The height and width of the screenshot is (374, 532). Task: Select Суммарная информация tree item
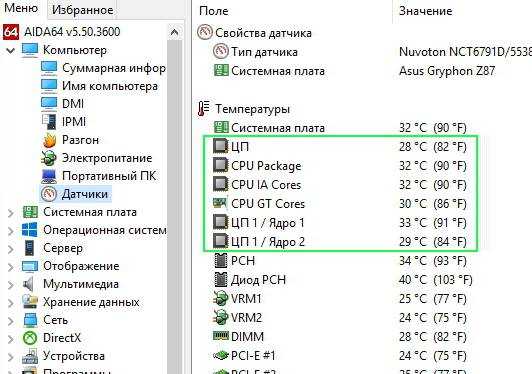114,68
